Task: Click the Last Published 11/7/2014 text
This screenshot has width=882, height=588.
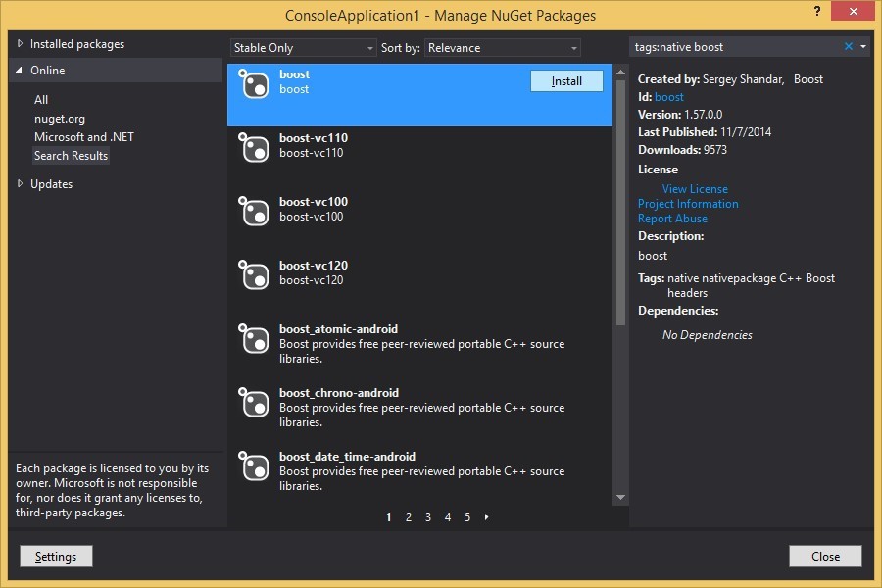Action: 705,131
